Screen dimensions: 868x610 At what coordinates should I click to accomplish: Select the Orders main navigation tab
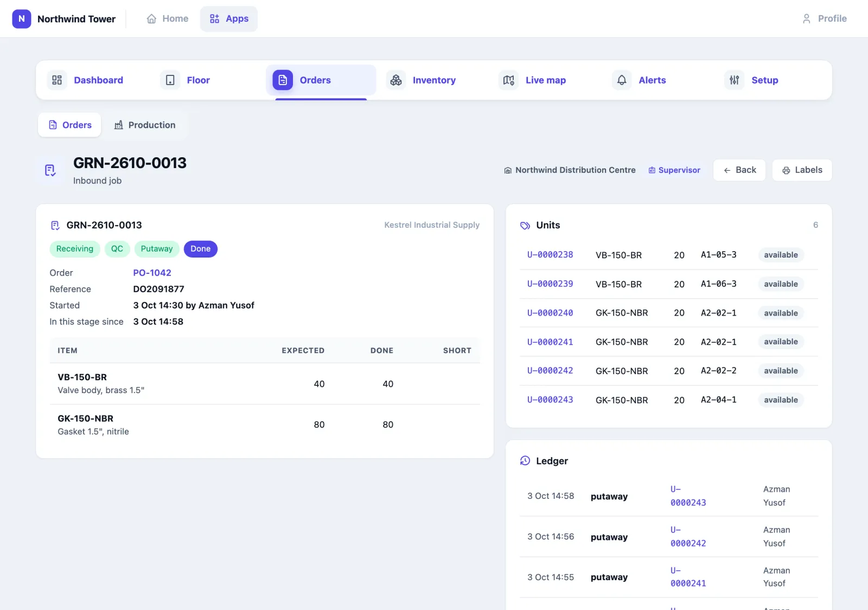click(321, 80)
